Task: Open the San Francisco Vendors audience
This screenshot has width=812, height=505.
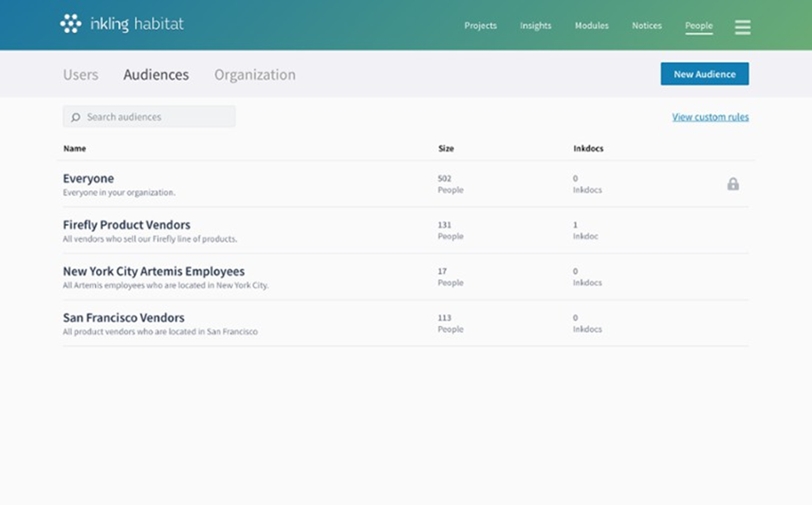Action: (x=123, y=317)
